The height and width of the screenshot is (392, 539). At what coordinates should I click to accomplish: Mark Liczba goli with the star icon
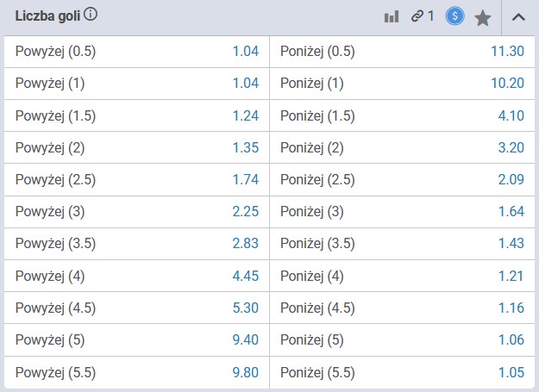483,16
